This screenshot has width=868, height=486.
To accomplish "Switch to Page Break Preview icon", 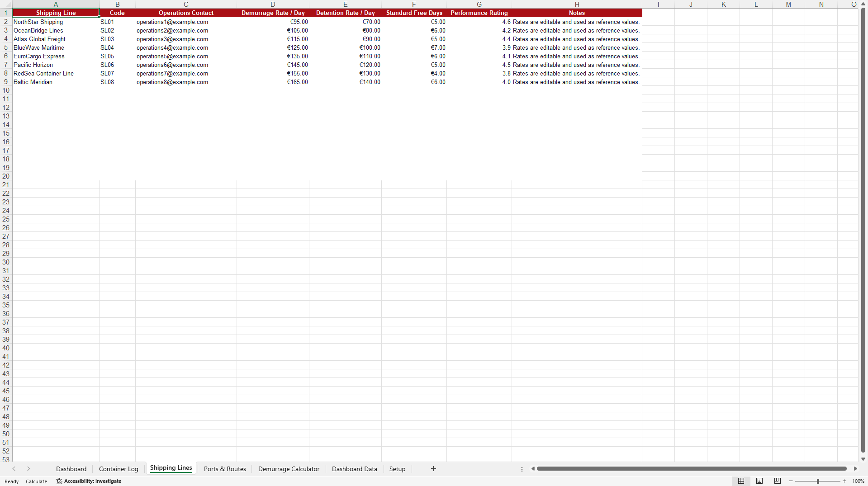I will coord(778,481).
